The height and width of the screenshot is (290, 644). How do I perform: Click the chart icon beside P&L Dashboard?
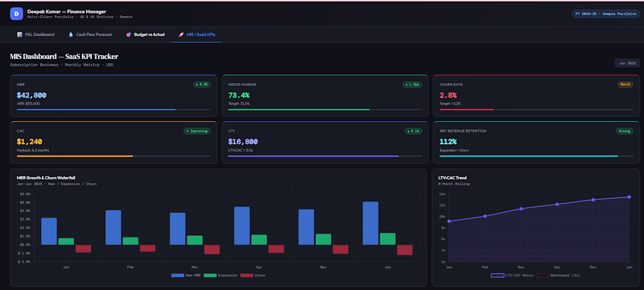point(19,35)
